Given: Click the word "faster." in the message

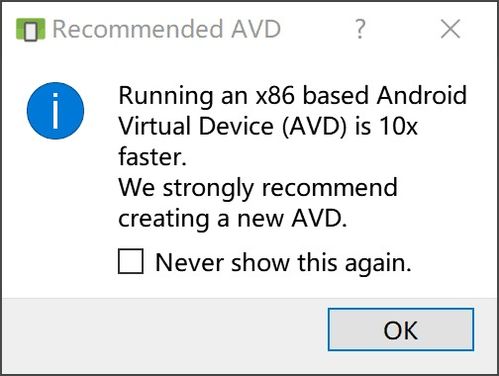Looking at the screenshot, I should (x=152, y=157).
